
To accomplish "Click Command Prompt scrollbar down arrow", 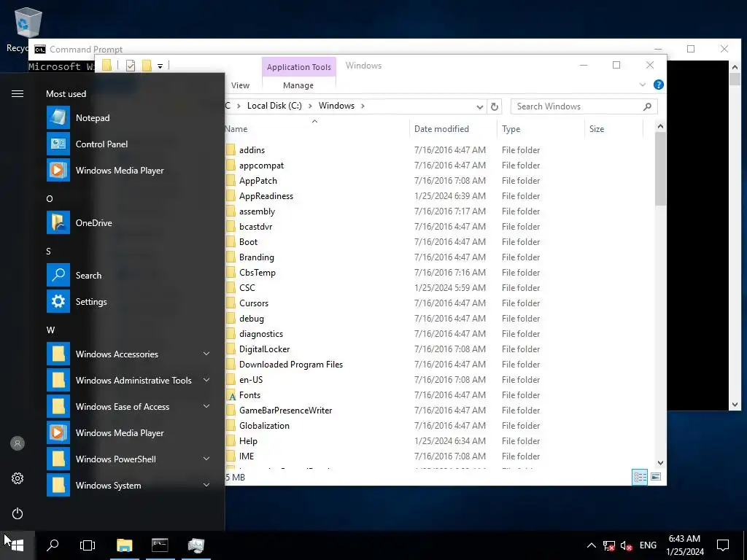I will tap(735, 405).
